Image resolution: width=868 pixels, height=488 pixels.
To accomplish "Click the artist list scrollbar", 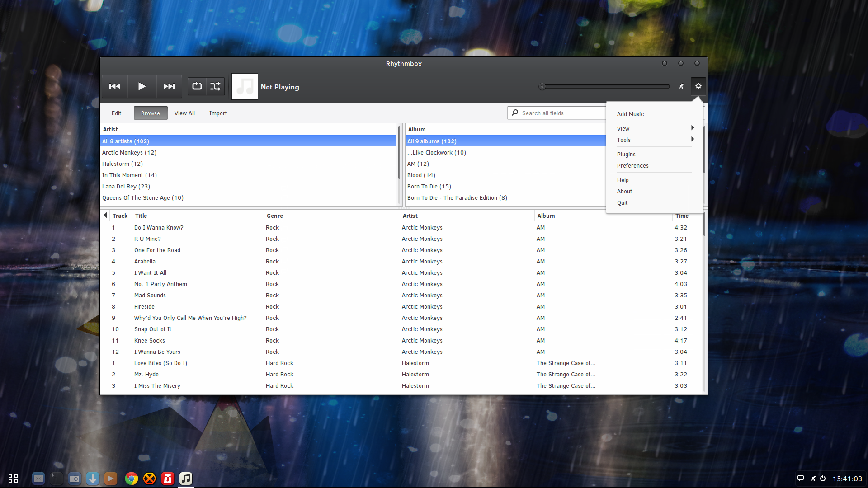I will click(399, 152).
